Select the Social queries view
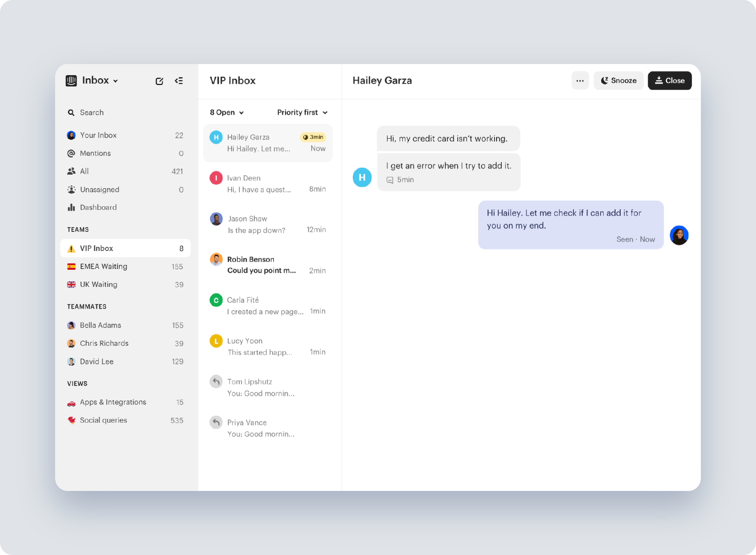 [x=103, y=420]
